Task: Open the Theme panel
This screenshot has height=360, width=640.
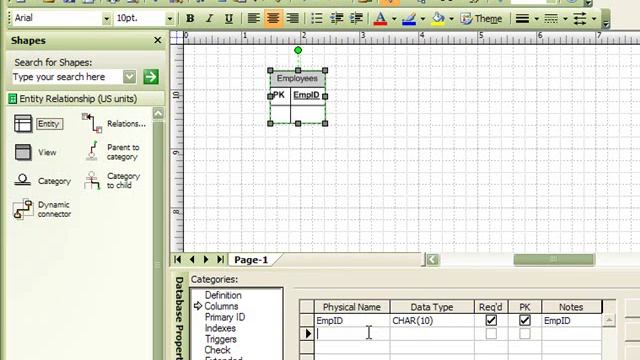Action: coord(481,18)
